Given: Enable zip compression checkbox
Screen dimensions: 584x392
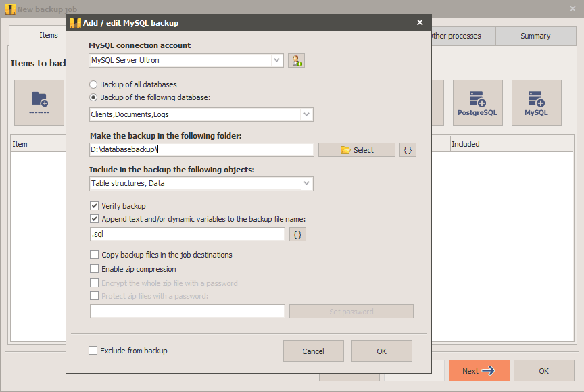Looking at the screenshot, I should tap(95, 269).
